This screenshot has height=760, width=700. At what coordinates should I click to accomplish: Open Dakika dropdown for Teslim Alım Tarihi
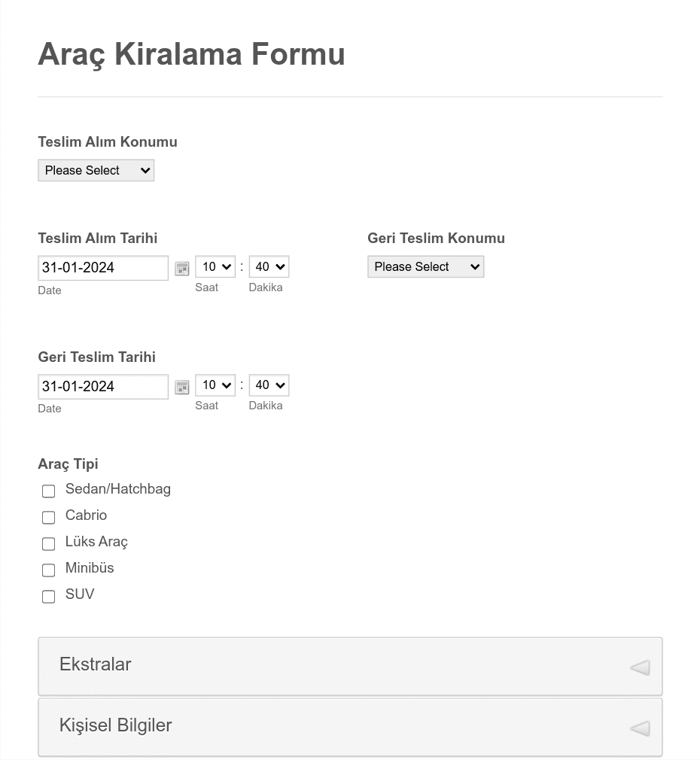(269, 266)
